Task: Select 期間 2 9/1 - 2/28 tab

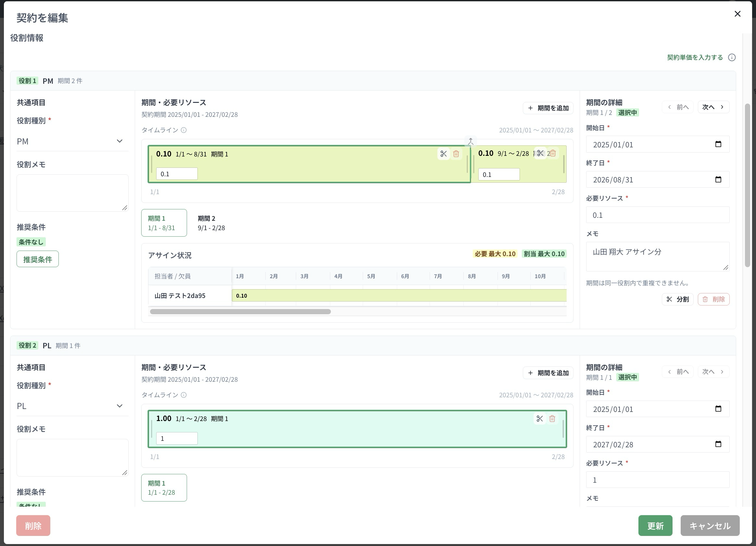Action: (x=211, y=223)
